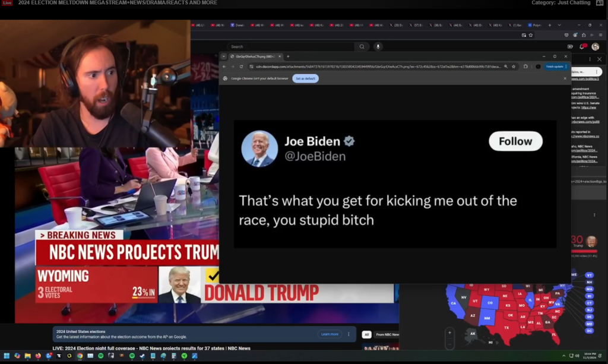Click the 'Set as default' button

(305, 78)
